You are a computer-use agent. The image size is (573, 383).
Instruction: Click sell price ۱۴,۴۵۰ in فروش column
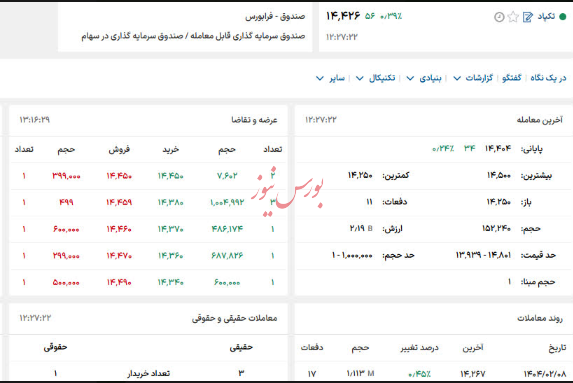pos(119,176)
